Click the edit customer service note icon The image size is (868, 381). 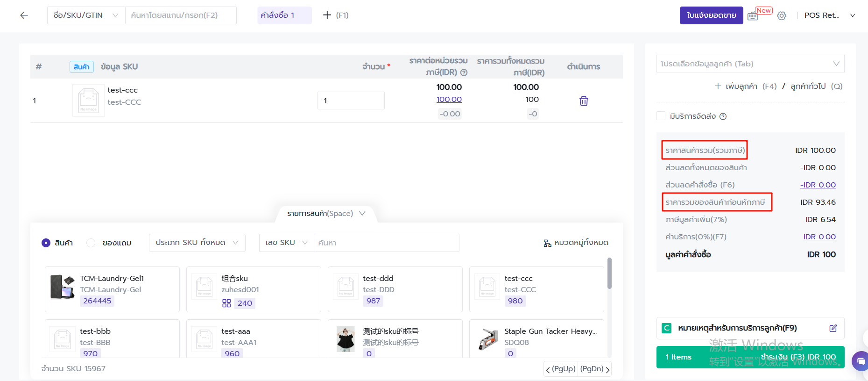coord(833,328)
